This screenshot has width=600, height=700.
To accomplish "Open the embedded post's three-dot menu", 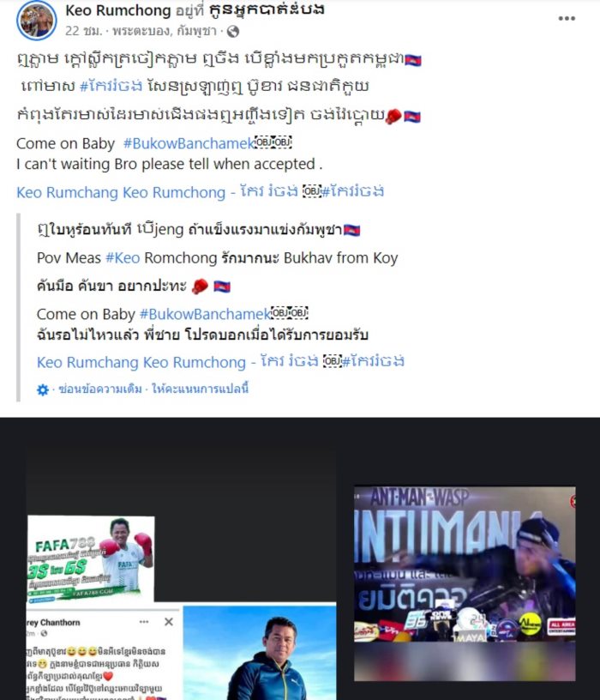I will point(144,622).
